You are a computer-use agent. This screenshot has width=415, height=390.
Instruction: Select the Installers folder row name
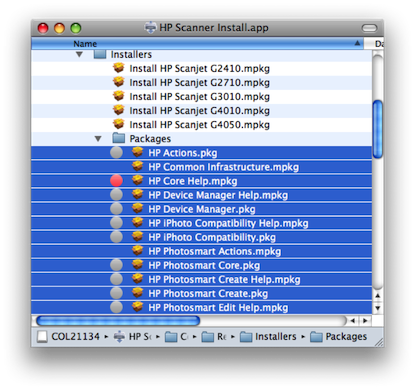point(131,54)
